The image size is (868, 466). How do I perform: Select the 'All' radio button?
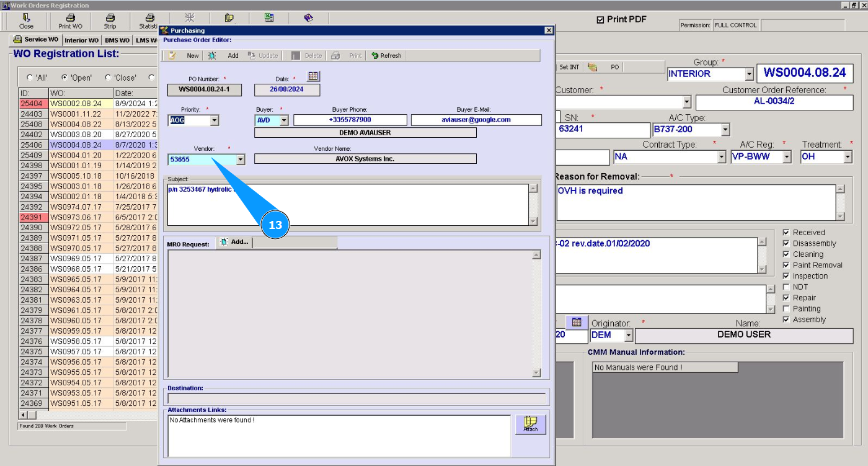[30, 78]
